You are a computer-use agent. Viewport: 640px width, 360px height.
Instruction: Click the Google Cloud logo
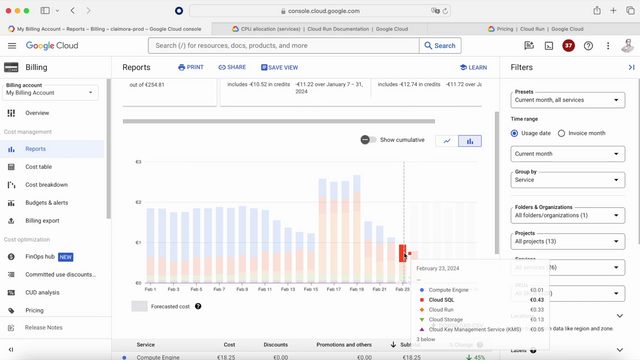click(x=52, y=46)
